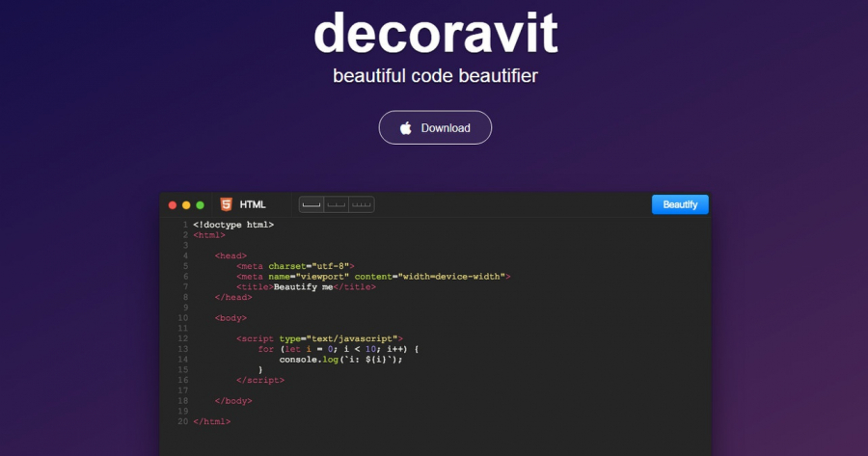Select the four-segment indent option
The image size is (868, 456).
click(362, 204)
